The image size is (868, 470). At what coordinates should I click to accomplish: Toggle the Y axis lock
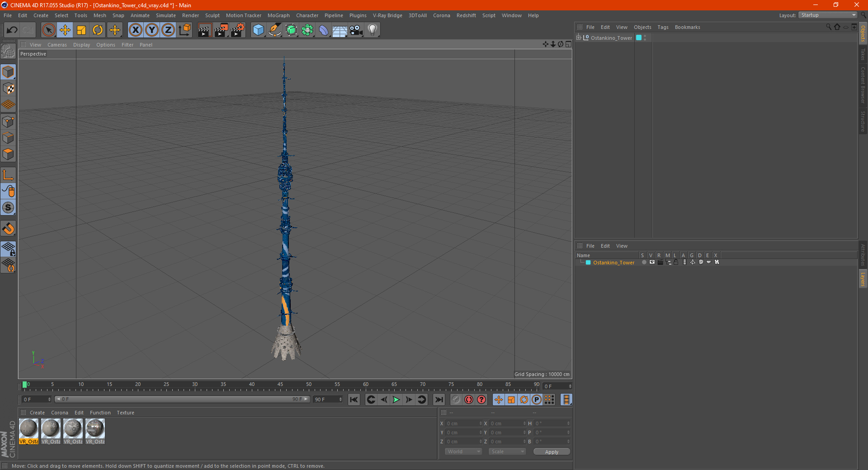[152, 30]
